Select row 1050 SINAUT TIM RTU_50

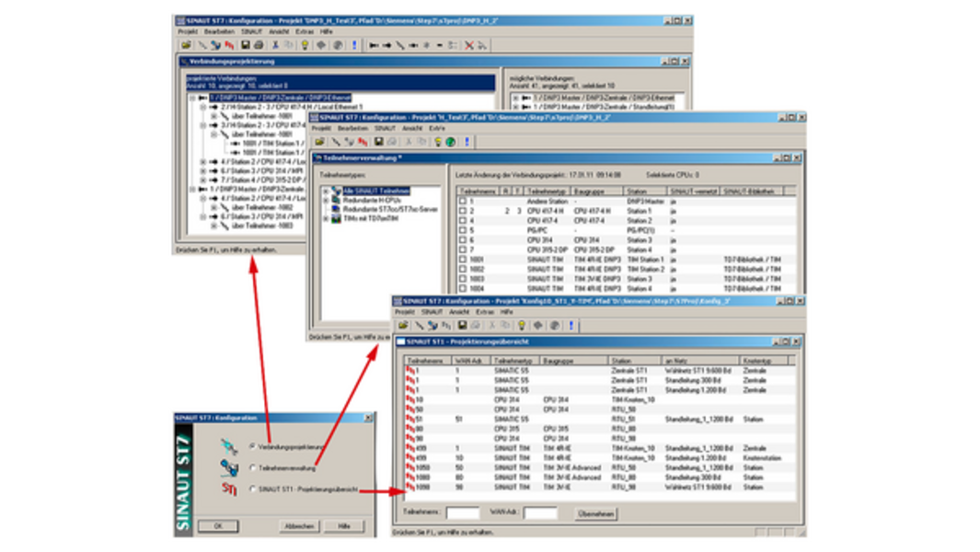pos(600,467)
